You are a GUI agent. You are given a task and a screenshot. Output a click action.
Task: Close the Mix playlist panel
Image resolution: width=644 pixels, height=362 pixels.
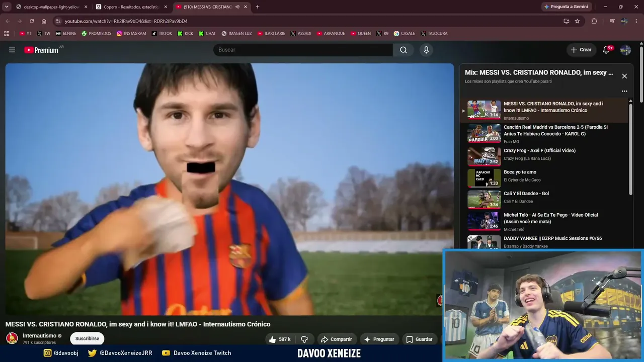pyautogui.click(x=624, y=76)
